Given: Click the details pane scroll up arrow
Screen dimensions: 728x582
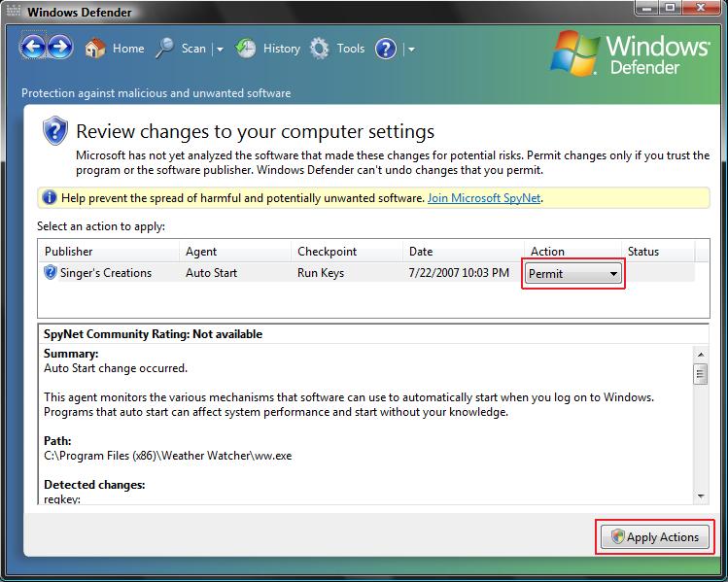Looking at the screenshot, I should click(x=701, y=355).
